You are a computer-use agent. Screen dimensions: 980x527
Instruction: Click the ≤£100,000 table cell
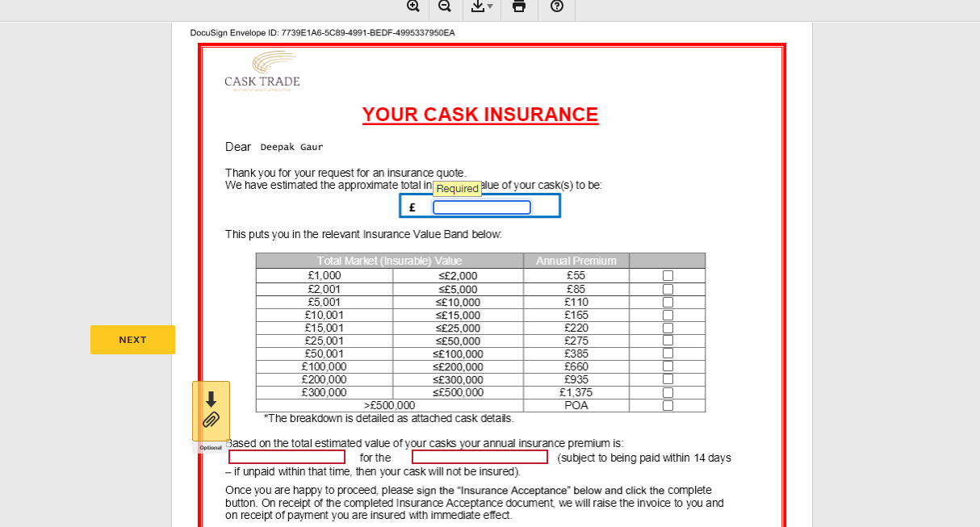coord(458,353)
